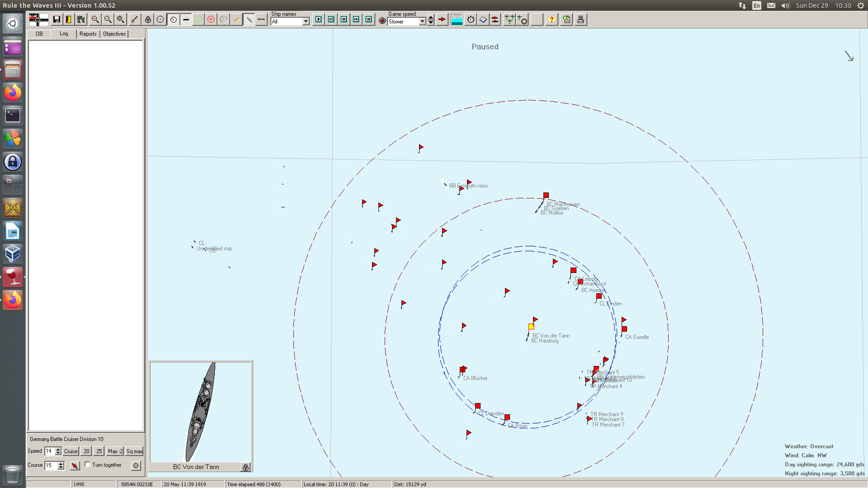The height and width of the screenshot is (488, 868).
Task: Click the Von der Tann ship thumbnail
Action: pos(201,412)
